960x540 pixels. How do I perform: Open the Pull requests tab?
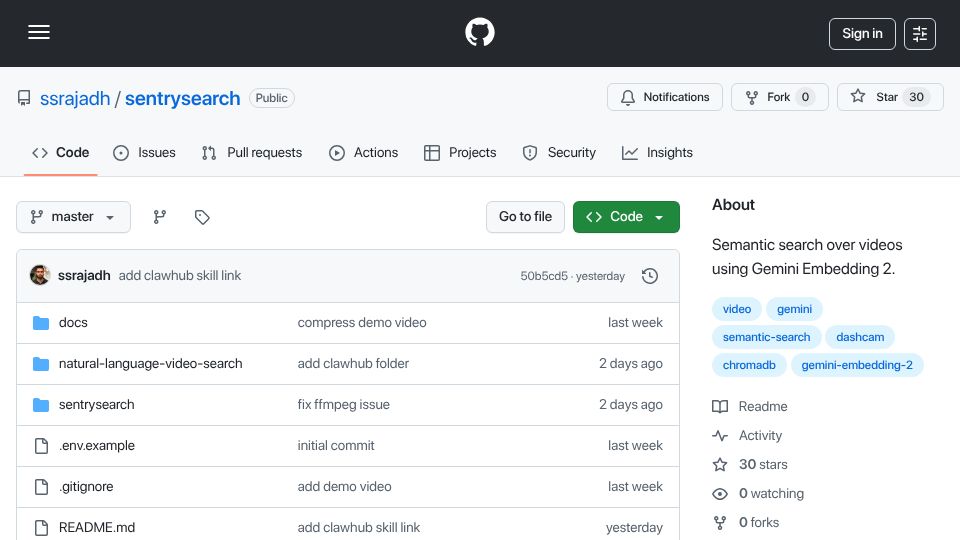[x=252, y=152]
